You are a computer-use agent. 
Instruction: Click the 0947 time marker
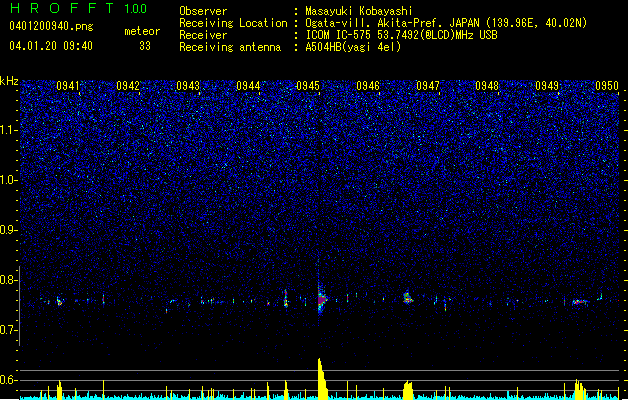[428, 86]
